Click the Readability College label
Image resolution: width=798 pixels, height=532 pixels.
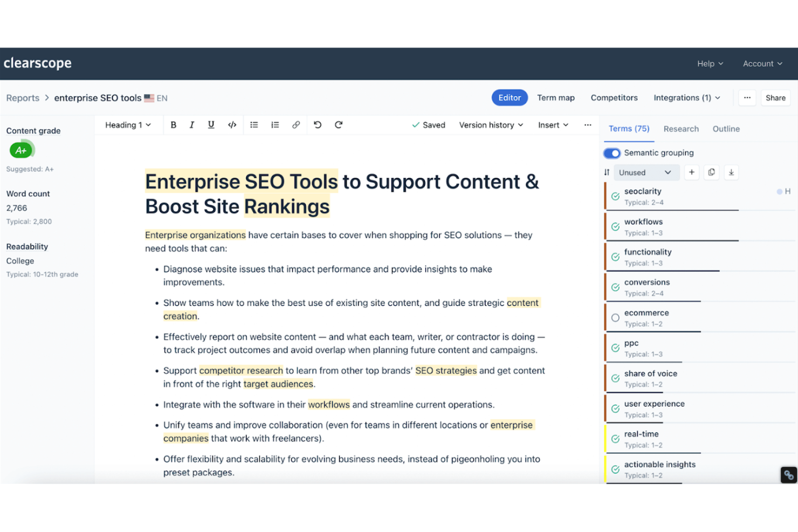20,261
